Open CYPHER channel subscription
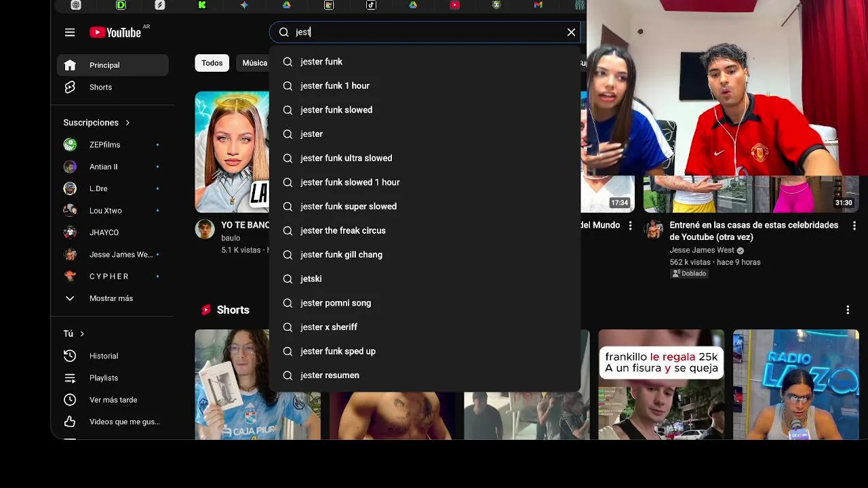This screenshot has width=868, height=488. tap(113, 277)
